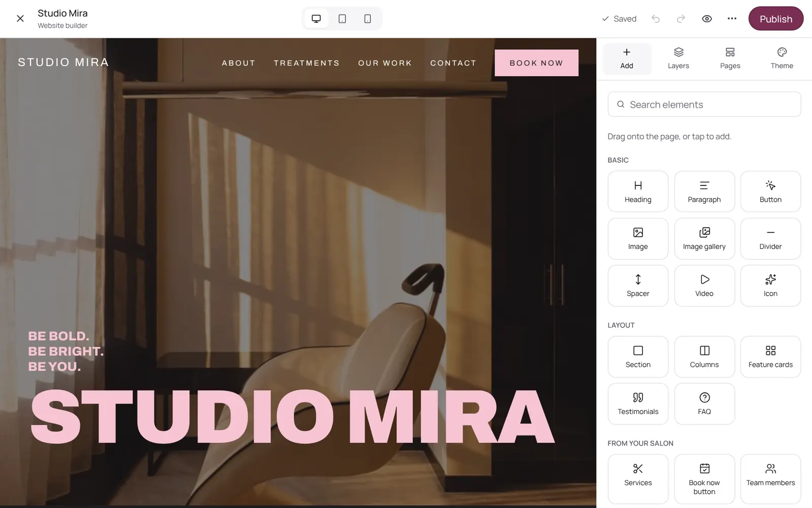Open the Add tab
This screenshot has width=812, height=508.
click(627, 59)
